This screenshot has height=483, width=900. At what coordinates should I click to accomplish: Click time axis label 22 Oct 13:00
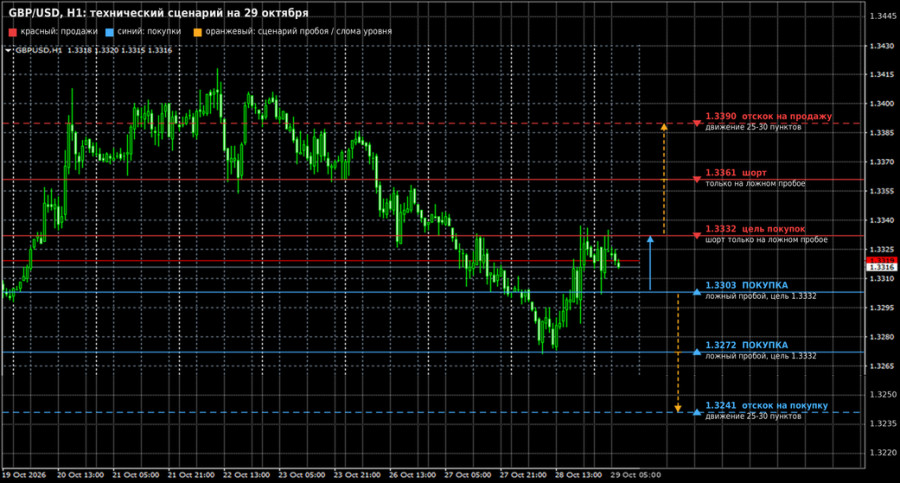point(246,475)
